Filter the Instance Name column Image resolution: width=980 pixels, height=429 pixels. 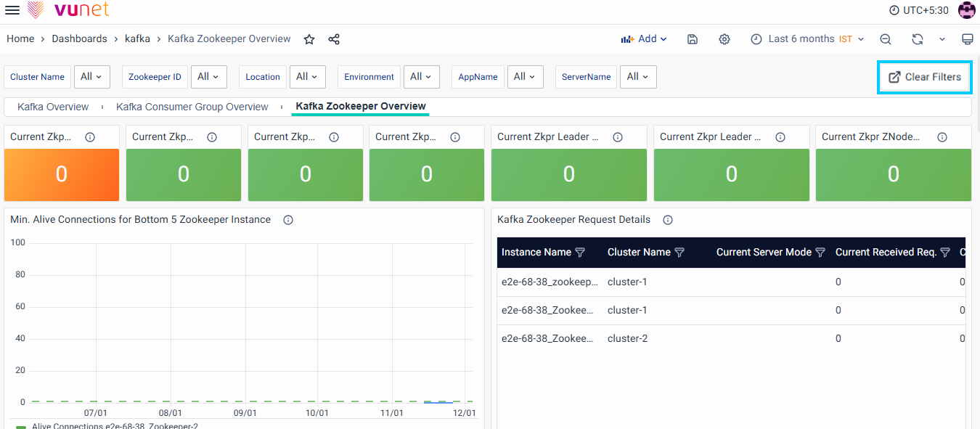(x=580, y=253)
